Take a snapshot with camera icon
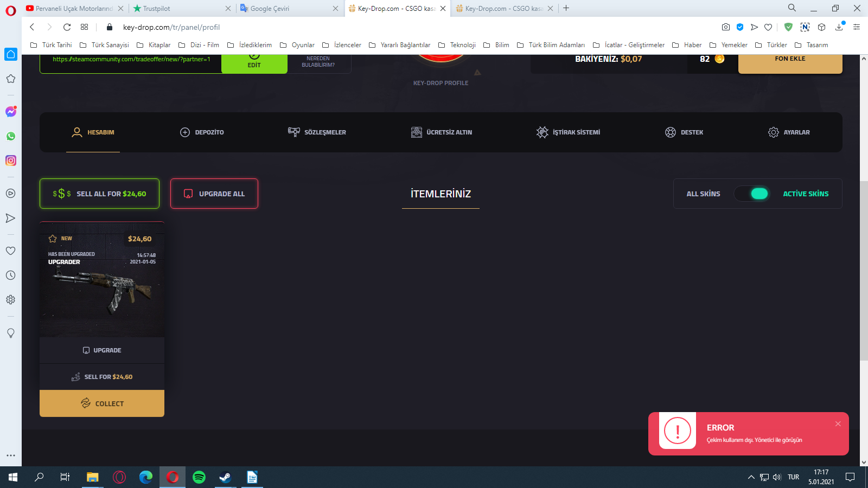Screen dimensions: 868x488 [x=726, y=27]
